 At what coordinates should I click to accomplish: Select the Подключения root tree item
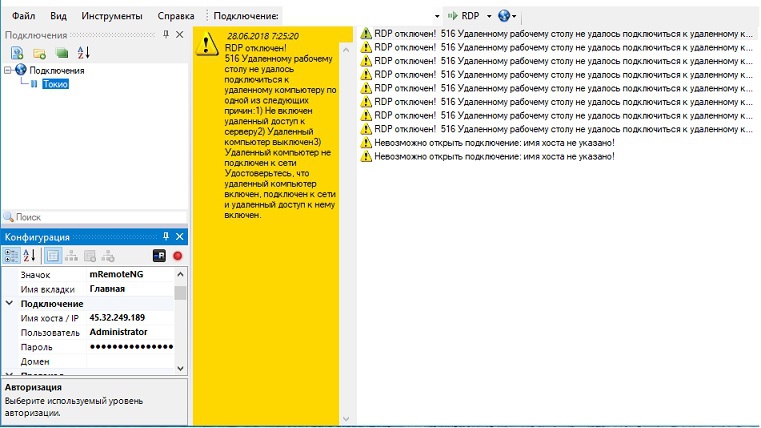pyautogui.click(x=57, y=70)
